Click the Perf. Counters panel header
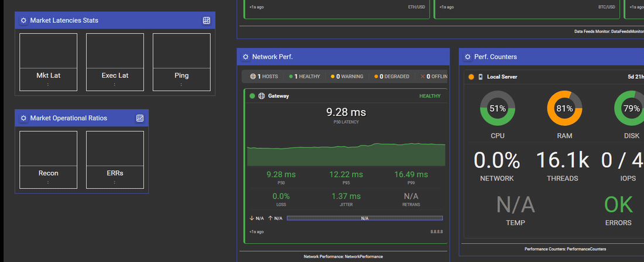Viewport: 644px width, 262px height. pos(551,57)
